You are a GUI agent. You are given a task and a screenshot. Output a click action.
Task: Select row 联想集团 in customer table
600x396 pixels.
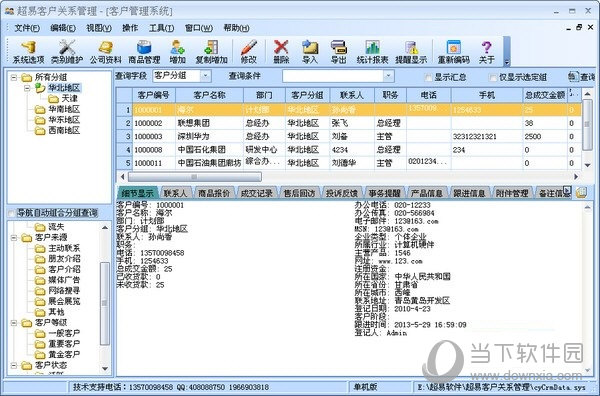tap(349, 123)
